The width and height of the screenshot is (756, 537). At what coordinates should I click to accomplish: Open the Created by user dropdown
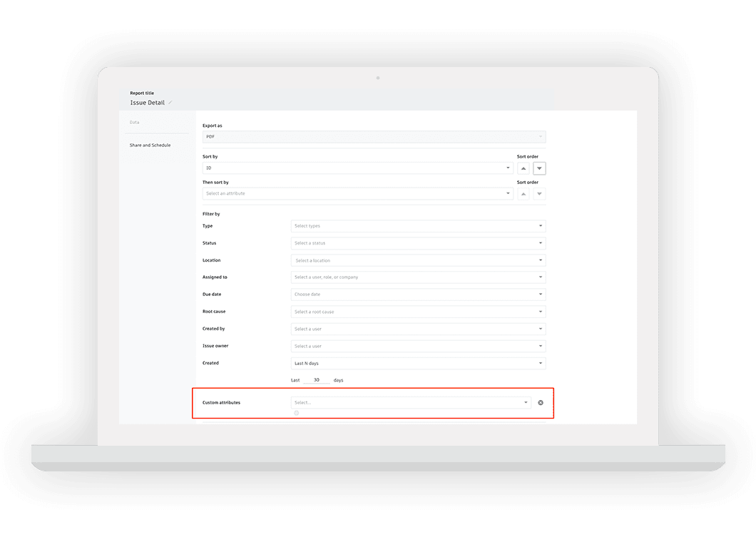point(418,329)
